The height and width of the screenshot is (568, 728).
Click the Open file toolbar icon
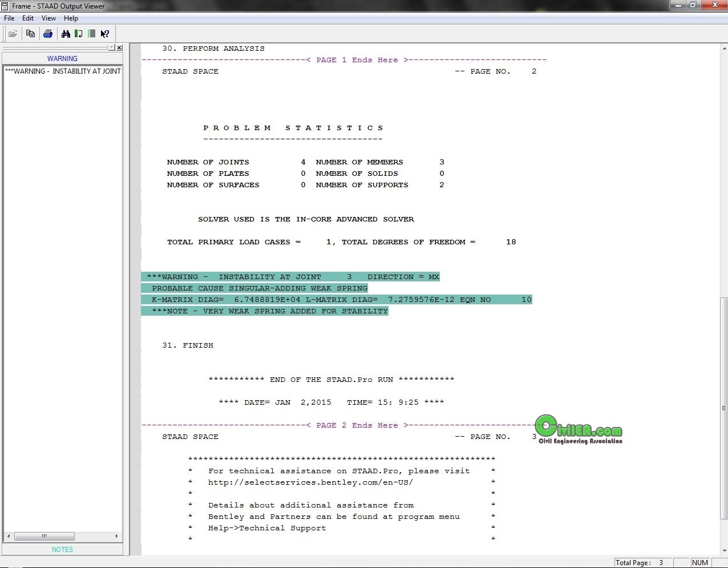(13, 34)
